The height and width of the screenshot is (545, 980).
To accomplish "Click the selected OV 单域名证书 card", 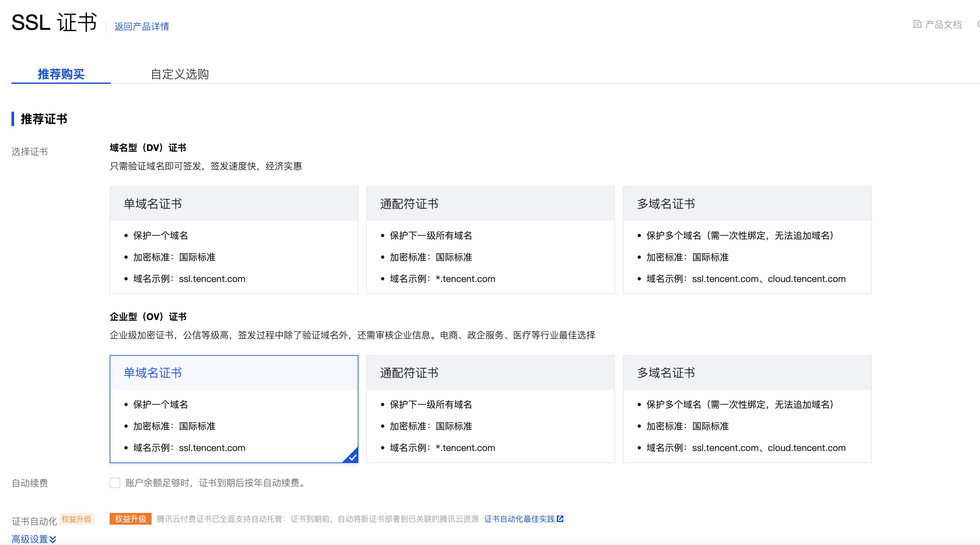I will click(234, 409).
